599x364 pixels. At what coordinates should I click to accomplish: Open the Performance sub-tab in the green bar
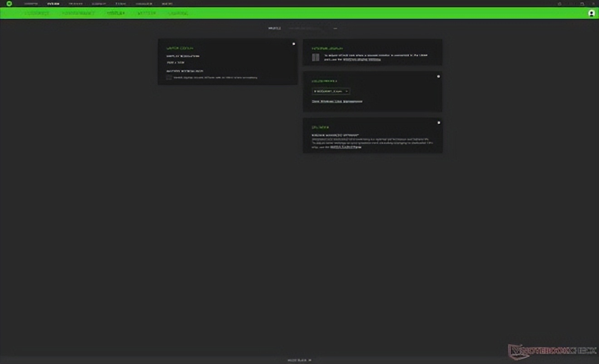coord(78,13)
